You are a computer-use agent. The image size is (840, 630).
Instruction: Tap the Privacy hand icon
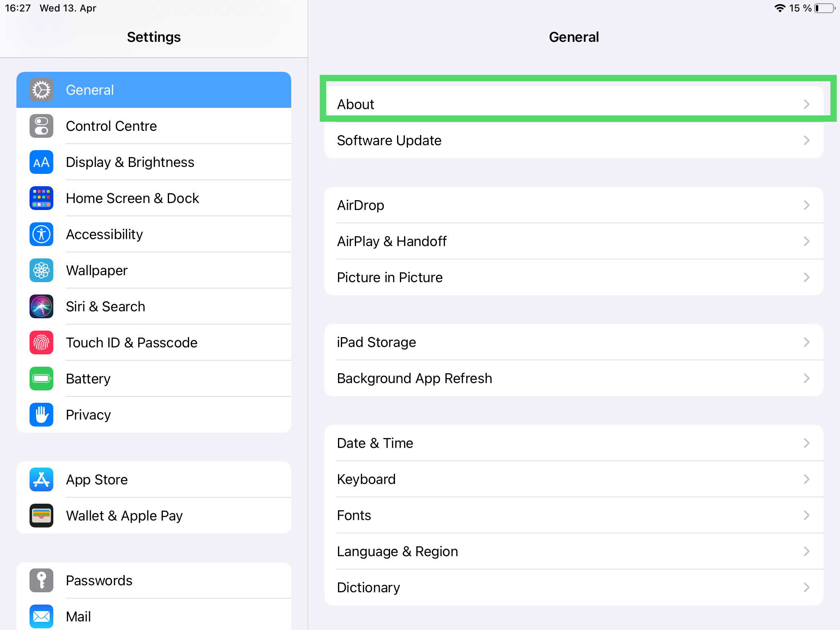[41, 415]
